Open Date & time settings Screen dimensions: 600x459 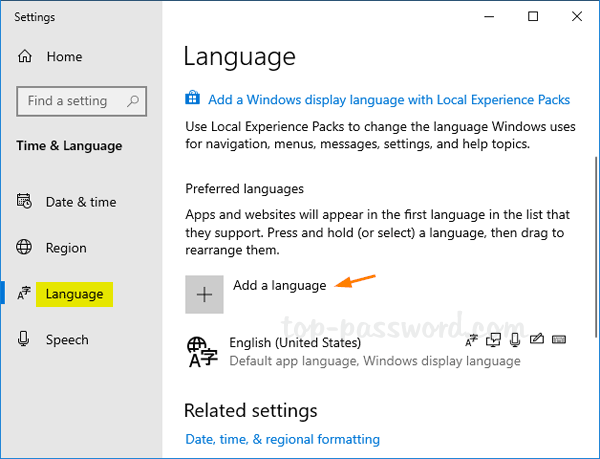pyautogui.click(x=80, y=202)
